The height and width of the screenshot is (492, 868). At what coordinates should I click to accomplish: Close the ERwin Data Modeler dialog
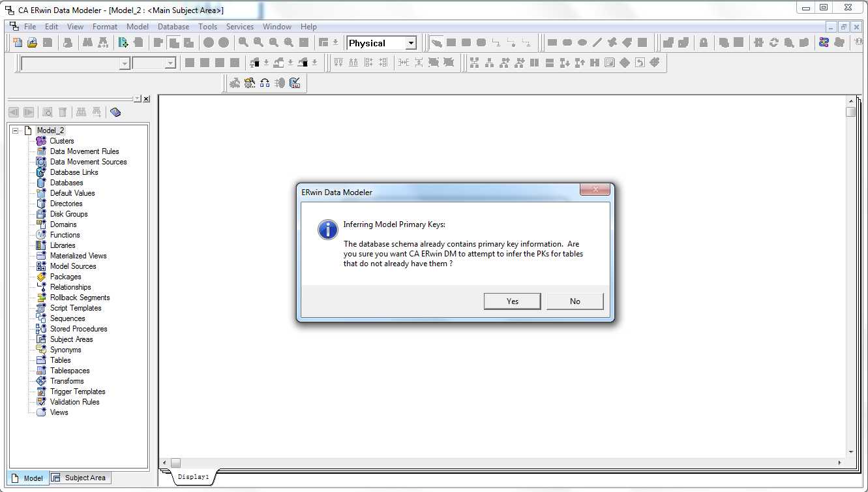pyautogui.click(x=595, y=190)
